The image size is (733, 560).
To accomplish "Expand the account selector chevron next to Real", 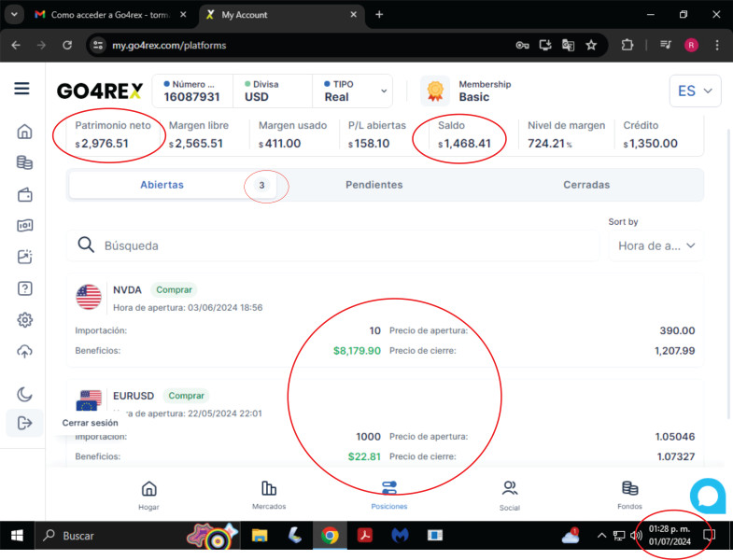I will coord(384,91).
